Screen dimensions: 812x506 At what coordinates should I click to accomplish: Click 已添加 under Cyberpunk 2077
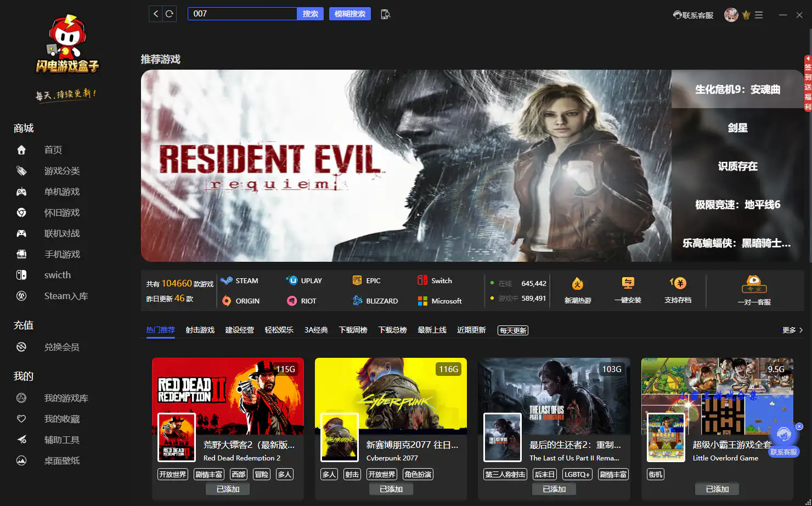coord(391,489)
